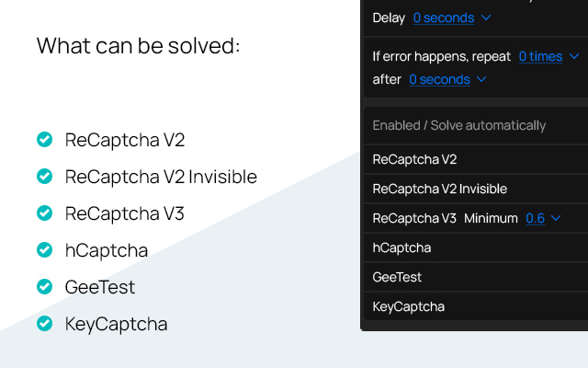This screenshot has width=588, height=368.
Task: Click the 'What can be solved:' heading
Action: [x=138, y=45]
